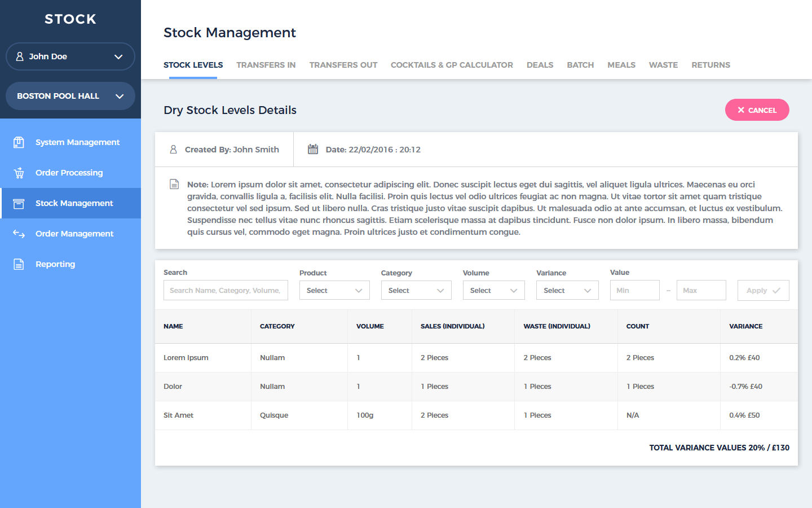Open the Cocktails & GP Calculator tab
This screenshot has width=812, height=508.
click(x=452, y=65)
